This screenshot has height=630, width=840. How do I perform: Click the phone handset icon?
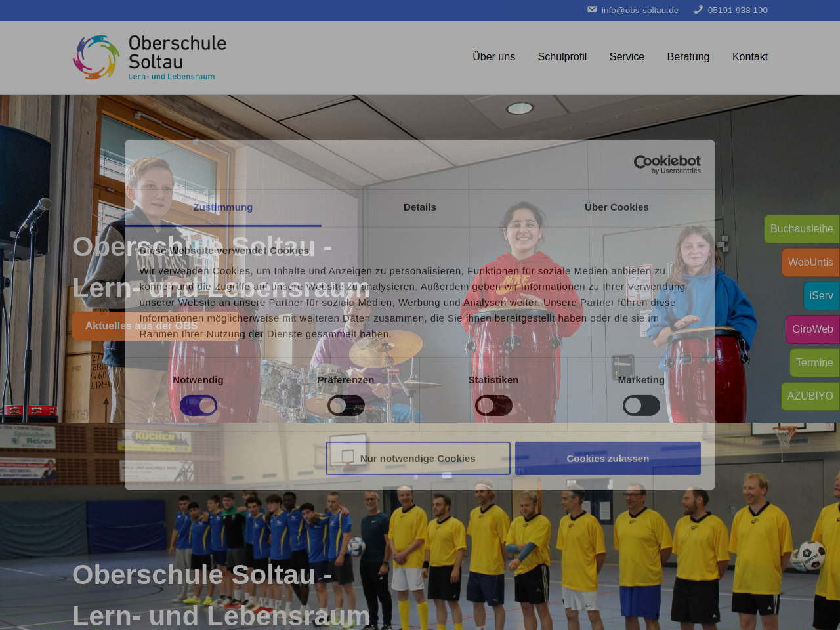point(698,10)
